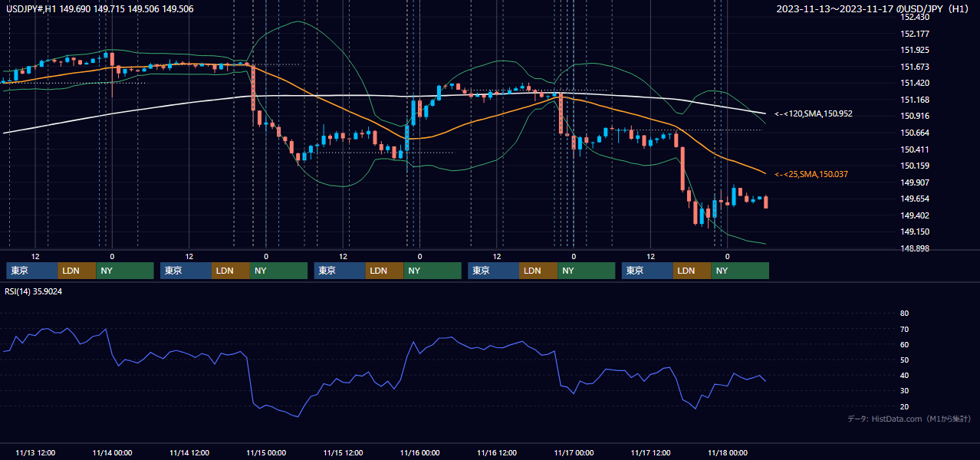Select time axis label 11/16 00:00
Viewport: 980px width, 460px height.
[x=419, y=452]
